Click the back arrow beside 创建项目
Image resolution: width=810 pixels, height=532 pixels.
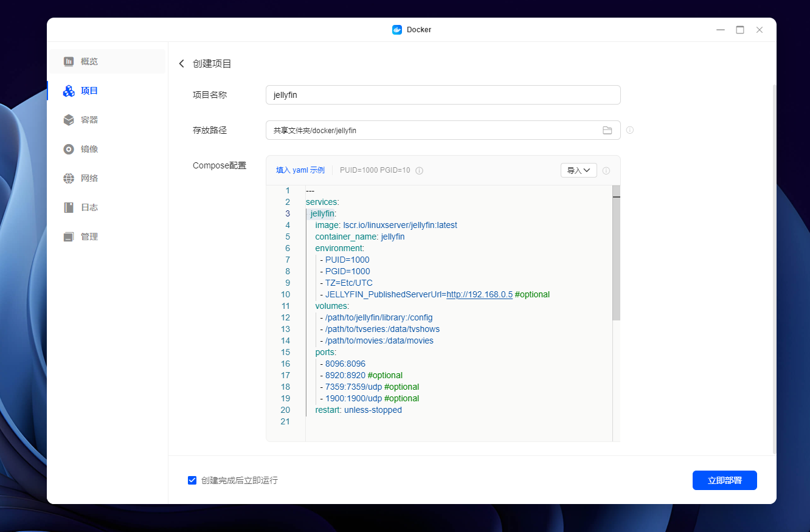click(x=181, y=64)
